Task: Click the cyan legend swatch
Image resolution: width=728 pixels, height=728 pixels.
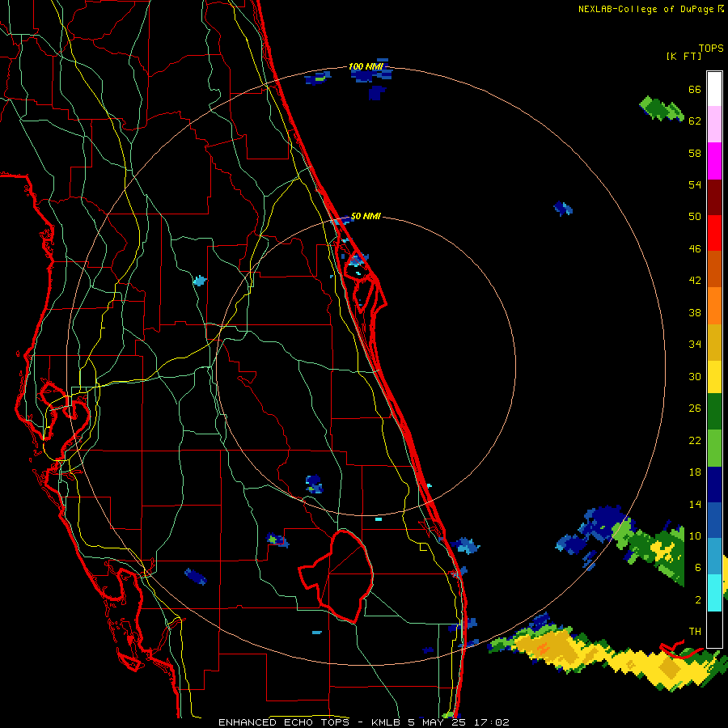Action: coord(714,593)
